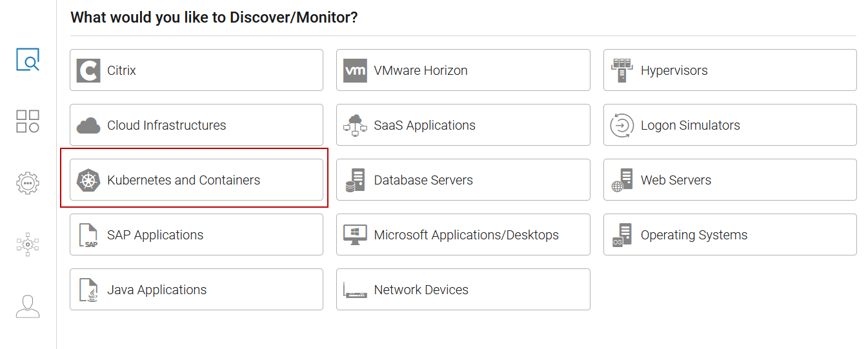Viewport: 868px width, 349px height.
Task: Select the Logon Simulators text label
Action: [x=691, y=125]
